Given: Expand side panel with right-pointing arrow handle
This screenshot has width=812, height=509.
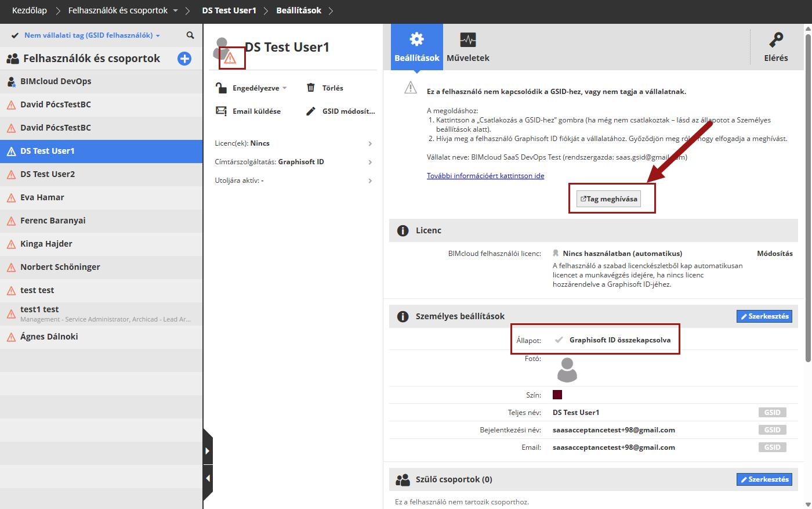Looking at the screenshot, I should (x=208, y=450).
